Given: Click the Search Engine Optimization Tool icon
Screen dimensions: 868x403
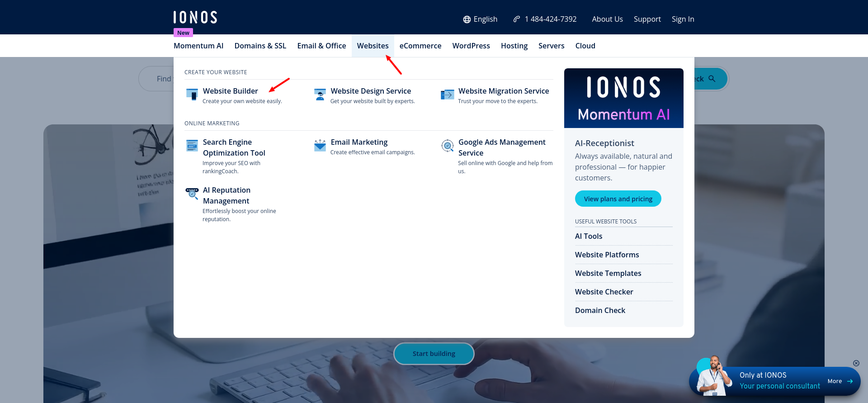Looking at the screenshot, I should click(x=192, y=146).
